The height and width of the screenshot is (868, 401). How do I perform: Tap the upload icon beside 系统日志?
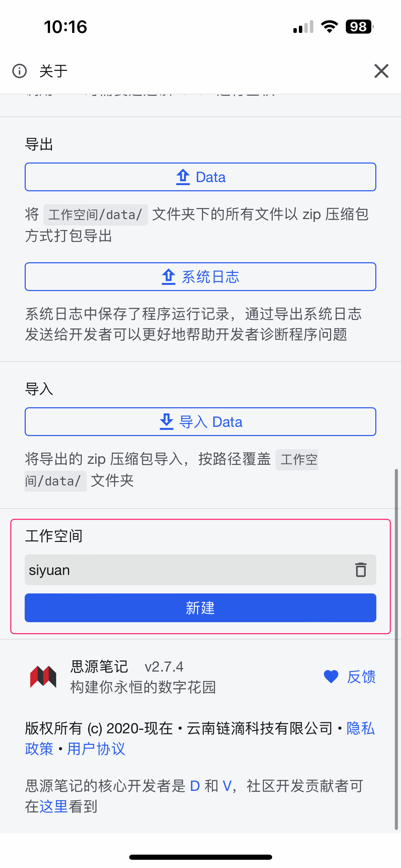point(169,277)
